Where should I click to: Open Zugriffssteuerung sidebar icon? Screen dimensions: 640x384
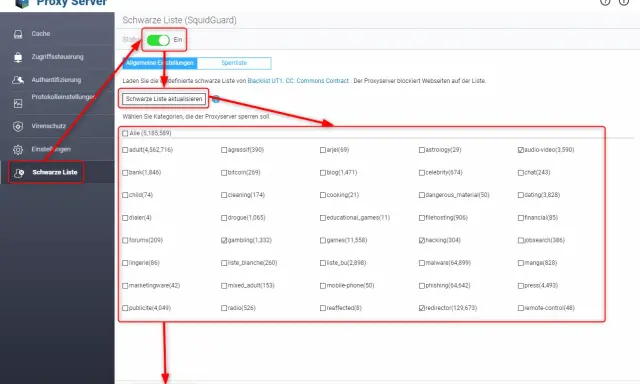[x=18, y=57]
